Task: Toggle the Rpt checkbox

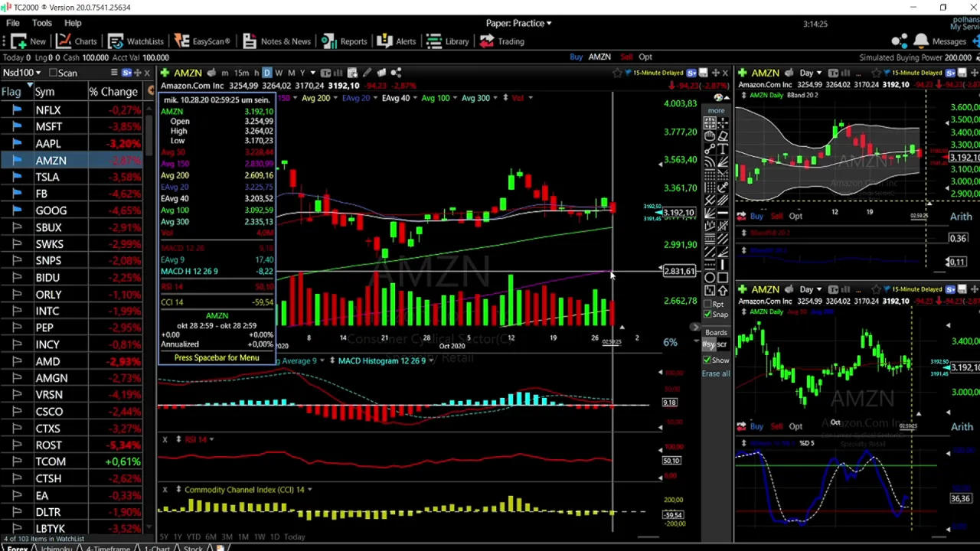Action: tap(707, 304)
